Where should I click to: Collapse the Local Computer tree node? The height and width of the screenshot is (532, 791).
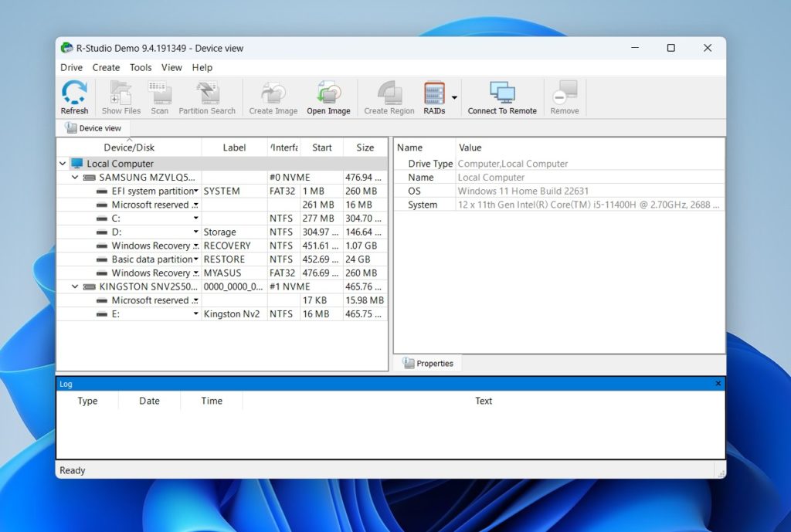tap(63, 163)
